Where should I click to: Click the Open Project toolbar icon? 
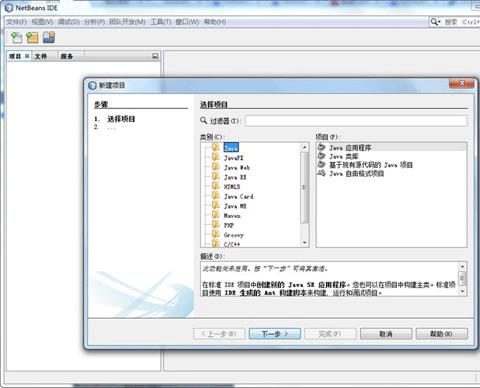pyautogui.click(x=49, y=37)
